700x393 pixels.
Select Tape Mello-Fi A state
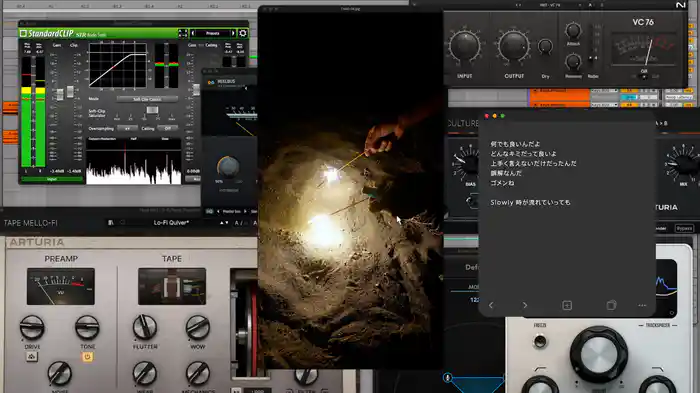tap(237, 222)
